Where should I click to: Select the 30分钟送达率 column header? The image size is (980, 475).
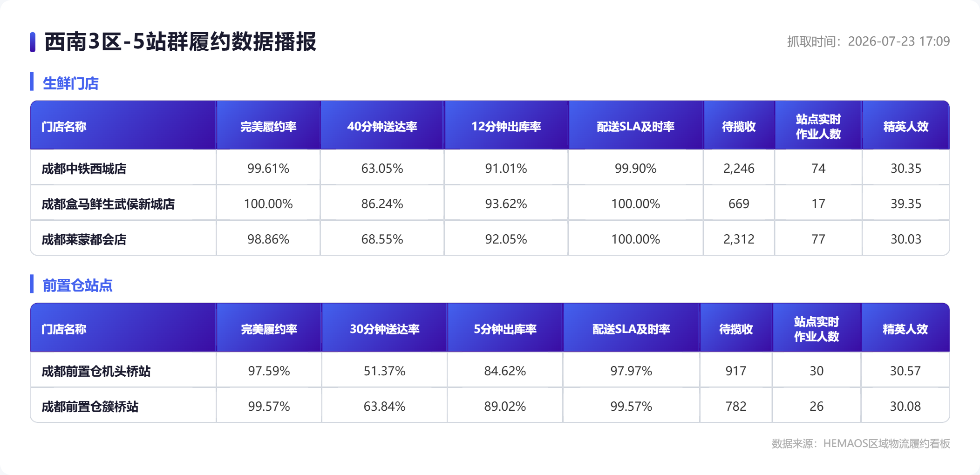click(x=384, y=329)
